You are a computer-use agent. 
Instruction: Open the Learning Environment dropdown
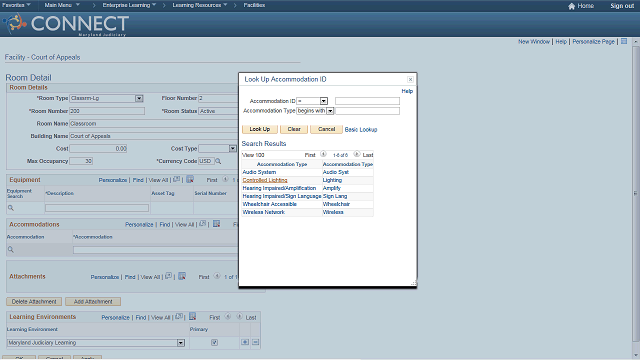tap(181, 343)
